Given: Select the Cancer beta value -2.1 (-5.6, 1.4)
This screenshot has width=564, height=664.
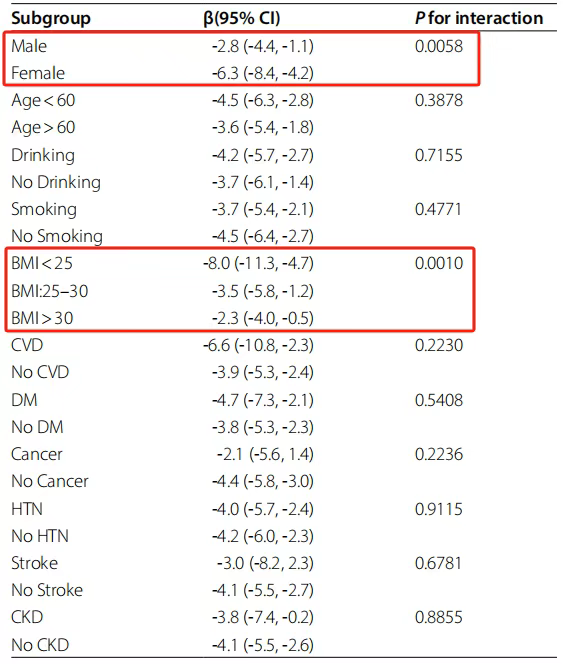Looking at the screenshot, I should pos(265,454).
